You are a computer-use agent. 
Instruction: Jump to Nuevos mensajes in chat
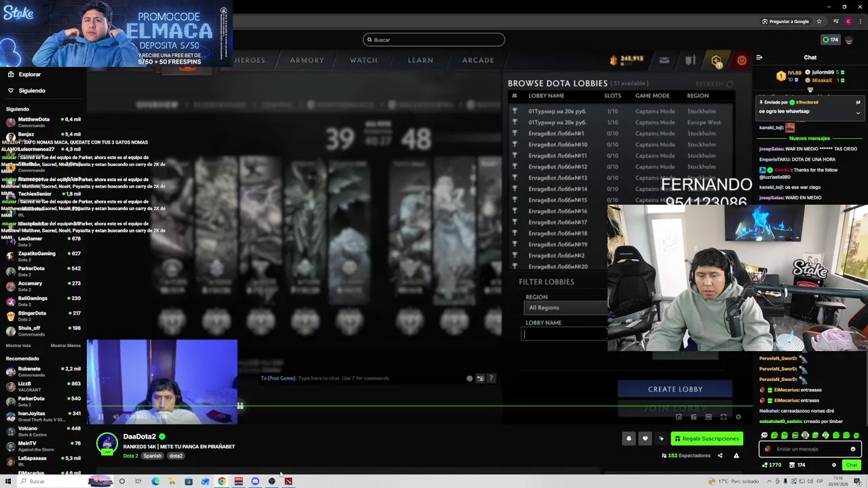810,138
